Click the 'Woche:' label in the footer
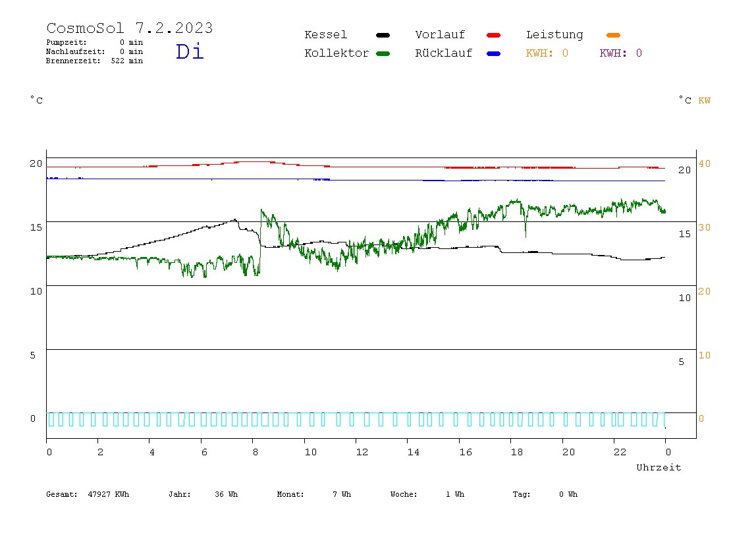This screenshot has width=756, height=535. click(404, 494)
